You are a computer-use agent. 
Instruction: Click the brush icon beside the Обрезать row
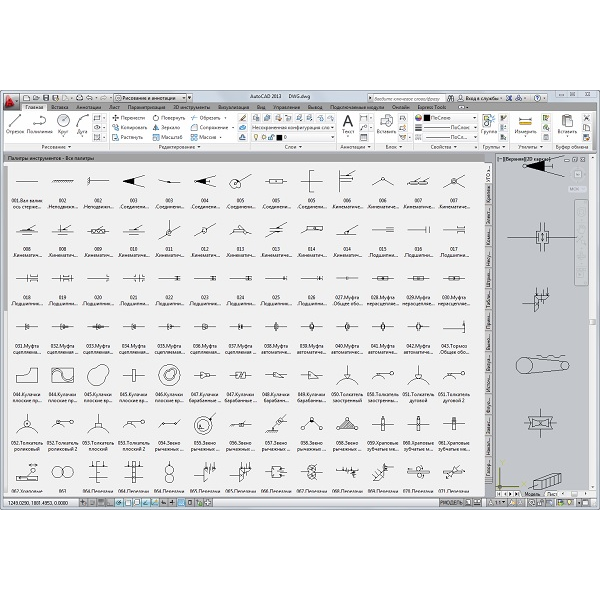click(242, 118)
